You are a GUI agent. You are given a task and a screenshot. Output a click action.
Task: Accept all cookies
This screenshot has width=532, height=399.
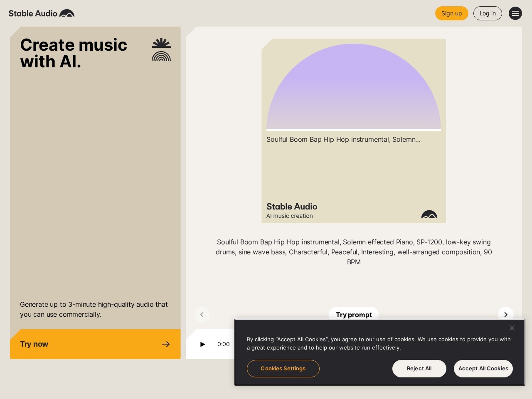pos(483,369)
